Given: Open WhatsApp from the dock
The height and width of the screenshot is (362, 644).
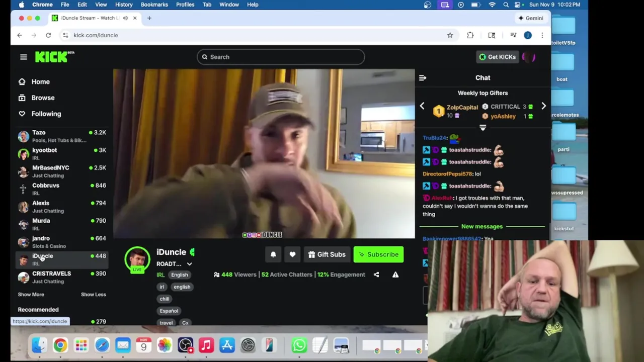Looking at the screenshot, I should [x=299, y=345].
